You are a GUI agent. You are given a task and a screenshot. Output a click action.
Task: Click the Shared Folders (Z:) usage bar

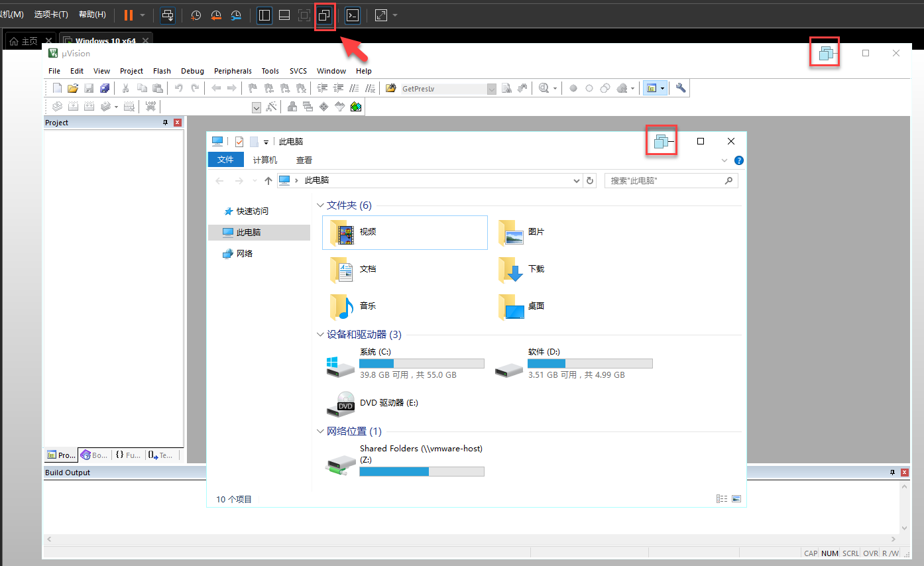(x=422, y=471)
